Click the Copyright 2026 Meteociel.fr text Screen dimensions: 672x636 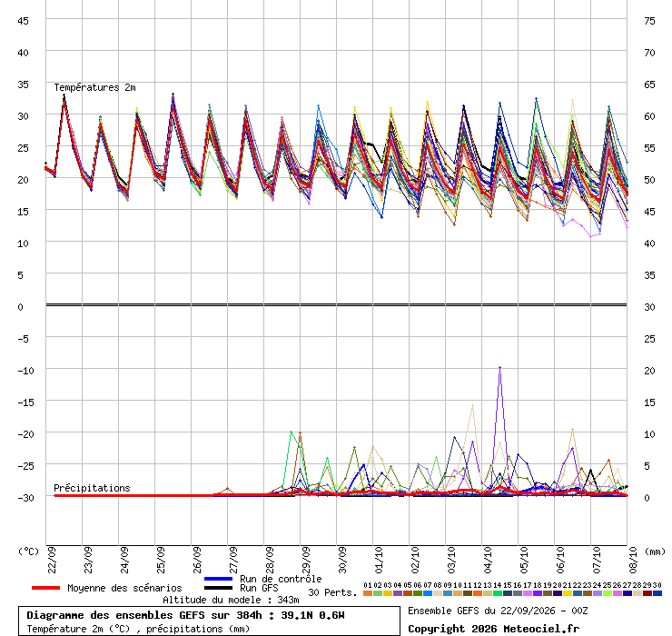493,629
